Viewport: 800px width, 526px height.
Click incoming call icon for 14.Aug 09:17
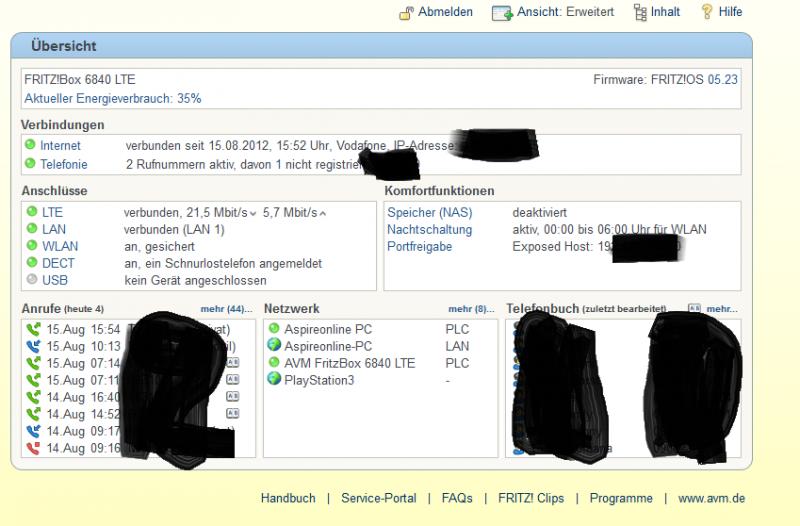tap(34, 431)
